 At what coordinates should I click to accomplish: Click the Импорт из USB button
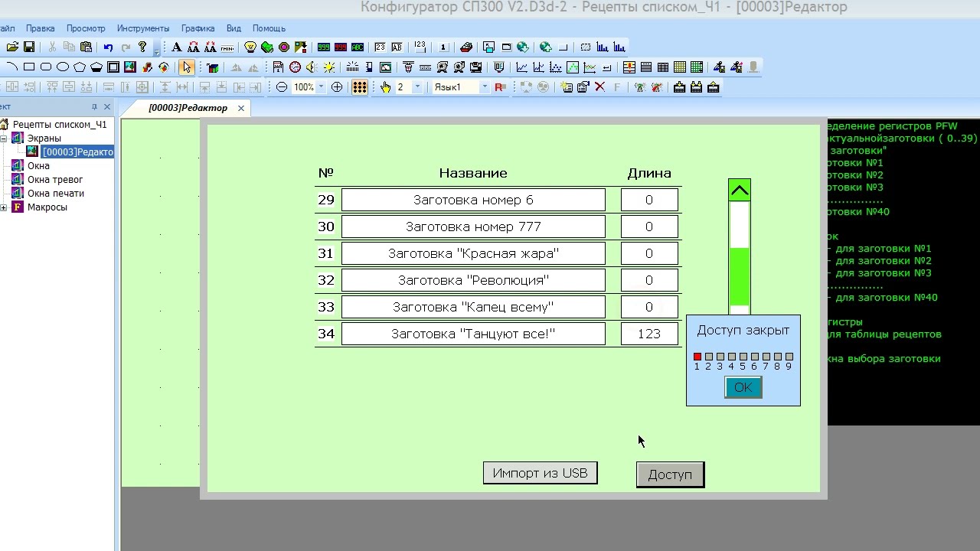point(541,473)
